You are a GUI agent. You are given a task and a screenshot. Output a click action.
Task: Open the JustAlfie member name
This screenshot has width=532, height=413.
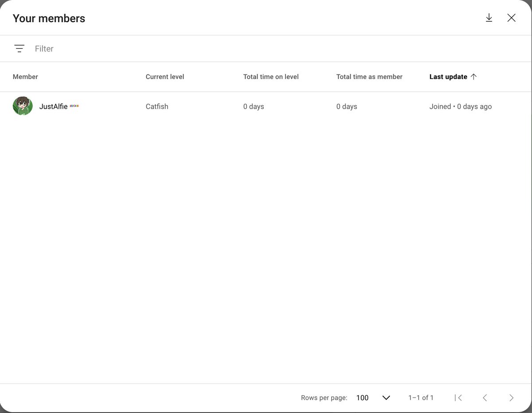pos(53,106)
